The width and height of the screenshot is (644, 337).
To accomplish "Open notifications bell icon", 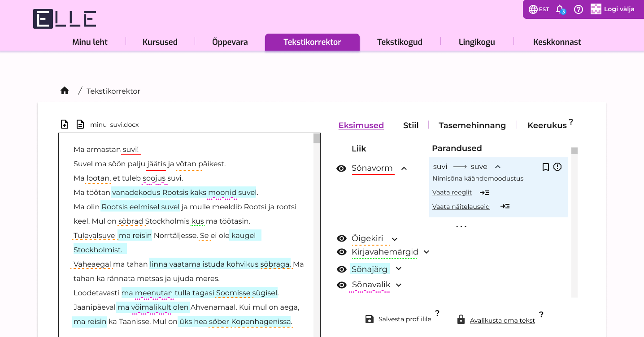I will pyautogui.click(x=560, y=9).
